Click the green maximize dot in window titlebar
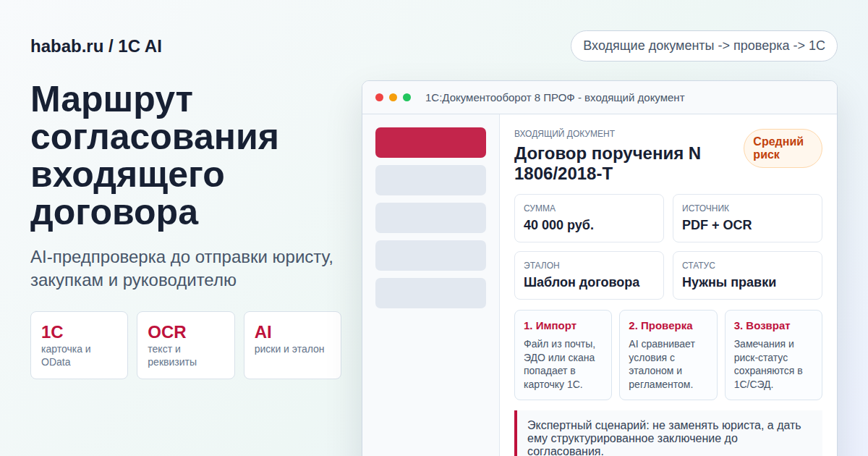This screenshot has height=456, width=868. tap(407, 98)
